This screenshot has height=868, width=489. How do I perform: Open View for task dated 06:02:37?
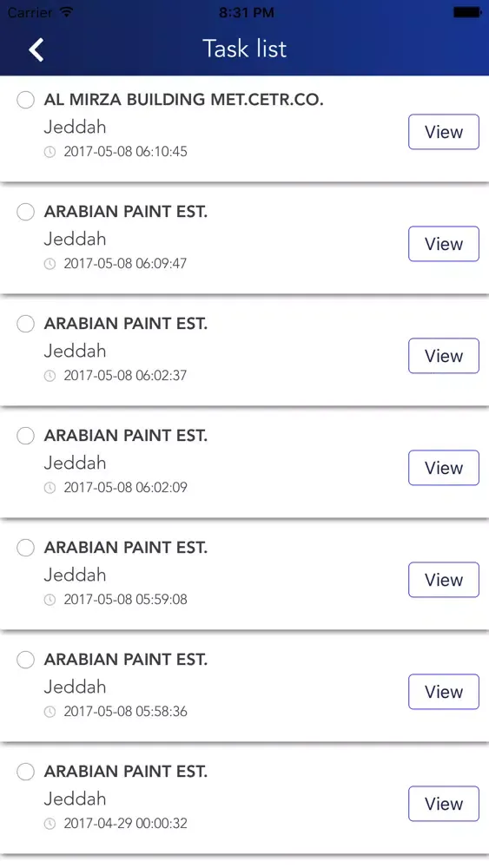(x=444, y=355)
